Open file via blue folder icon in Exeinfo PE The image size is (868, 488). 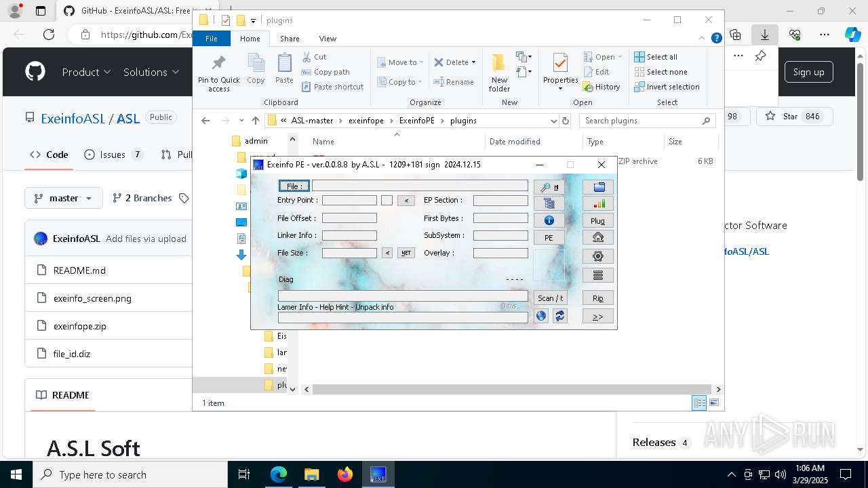[598, 187]
